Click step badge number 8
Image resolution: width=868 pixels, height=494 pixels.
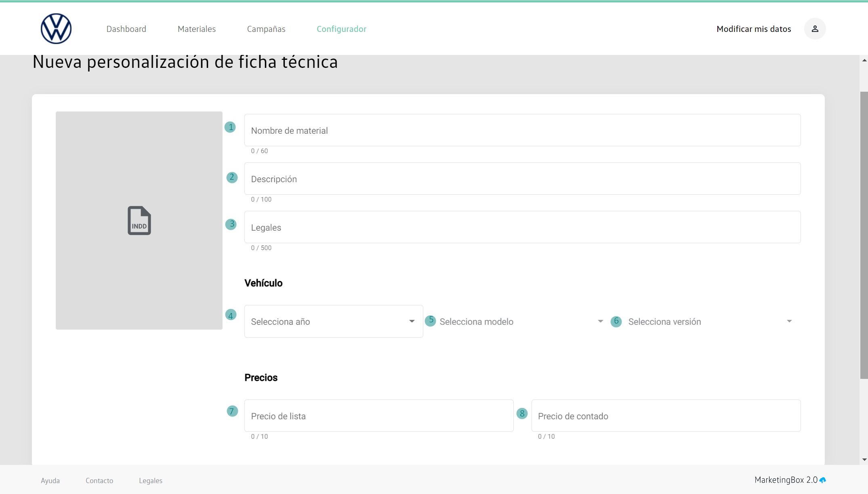[522, 413]
